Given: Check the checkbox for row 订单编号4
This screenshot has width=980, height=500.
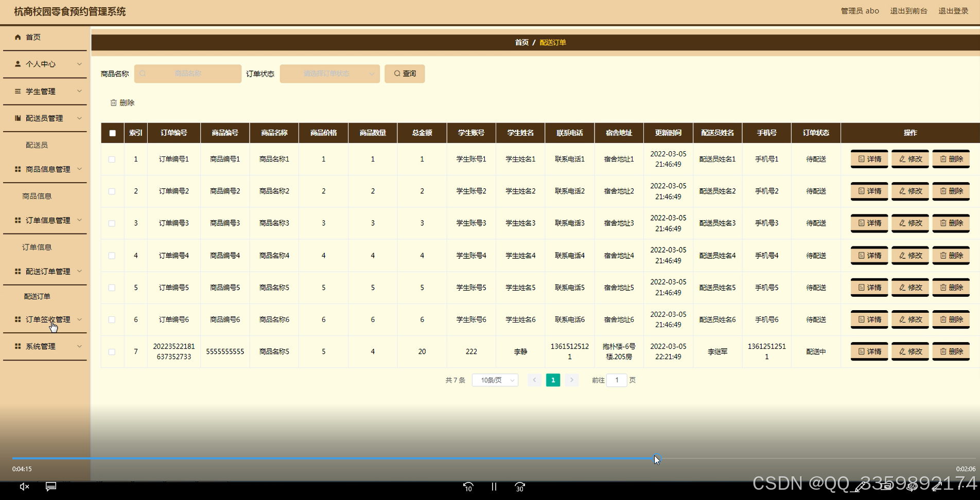Looking at the screenshot, I should [x=112, y=256].
